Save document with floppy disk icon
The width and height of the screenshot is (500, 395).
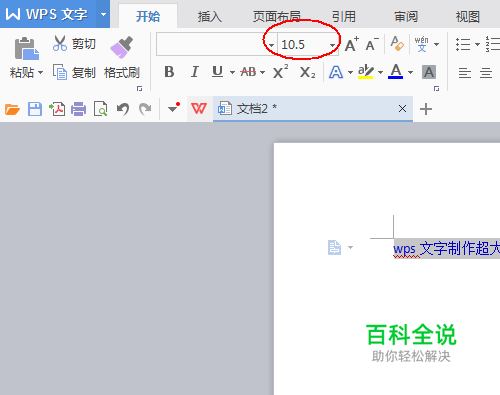pos(35,109)
